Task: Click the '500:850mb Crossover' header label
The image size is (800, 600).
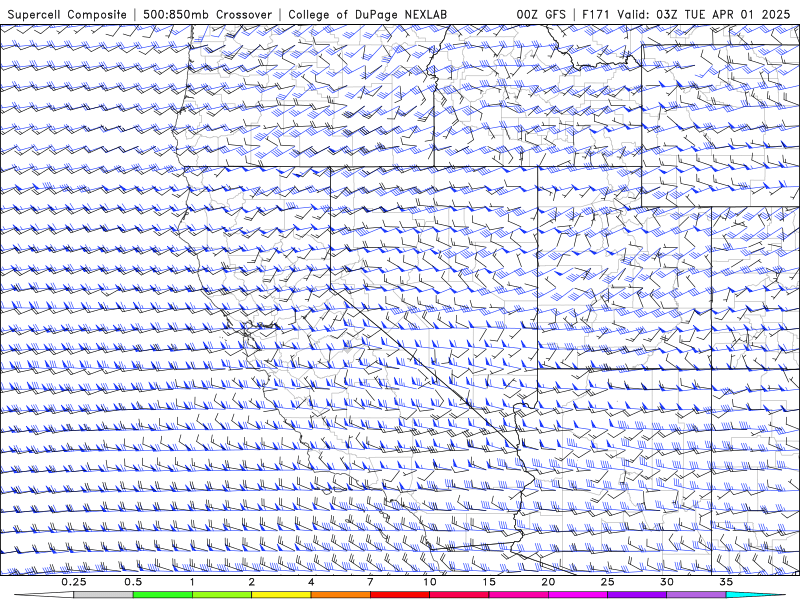Action: (x=207, y=14)
